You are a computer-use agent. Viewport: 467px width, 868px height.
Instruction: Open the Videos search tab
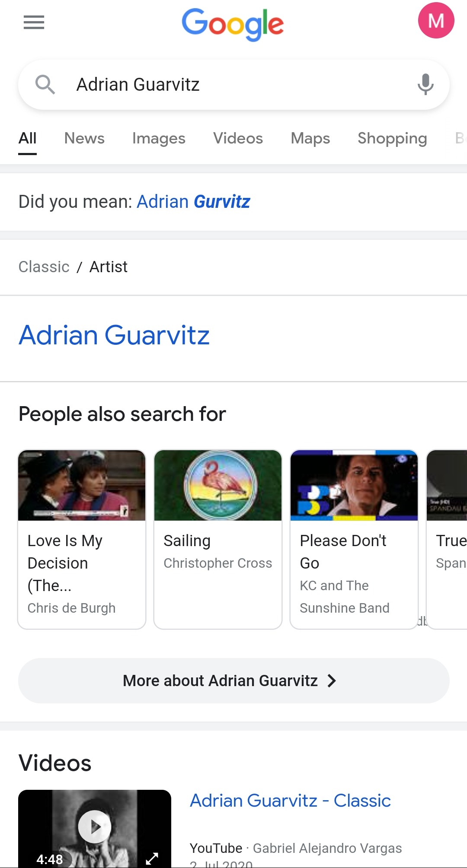238,138
